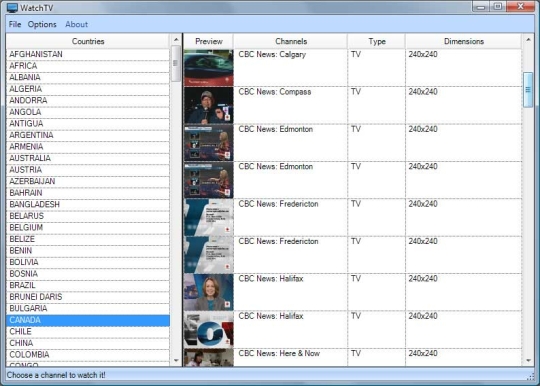Select BELGIUM in countries list

point(88,228)
